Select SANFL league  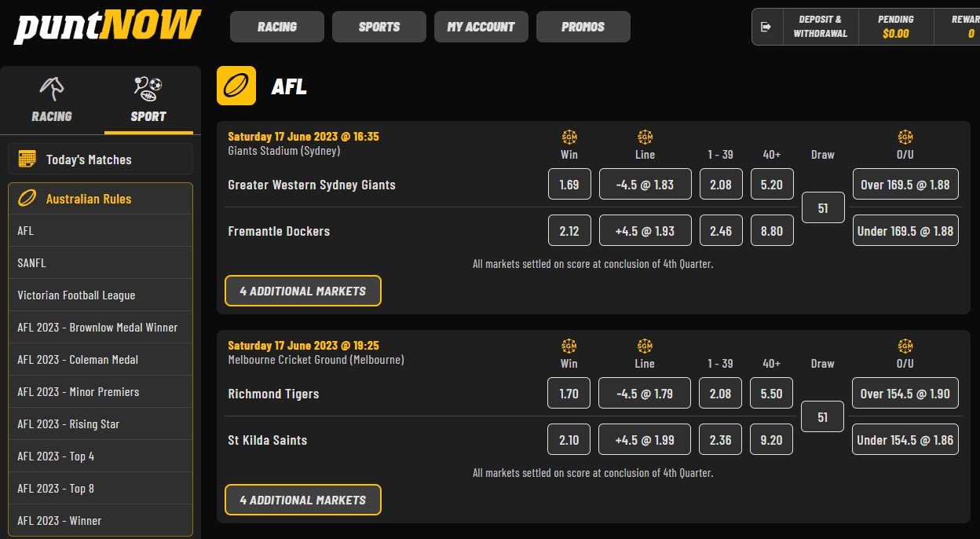tap(101, 263)
